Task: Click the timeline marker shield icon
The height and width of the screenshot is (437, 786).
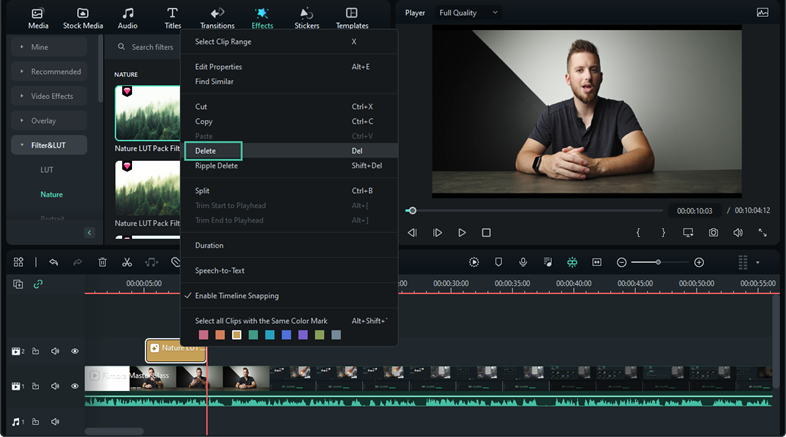Action: [x=498, y=262]
